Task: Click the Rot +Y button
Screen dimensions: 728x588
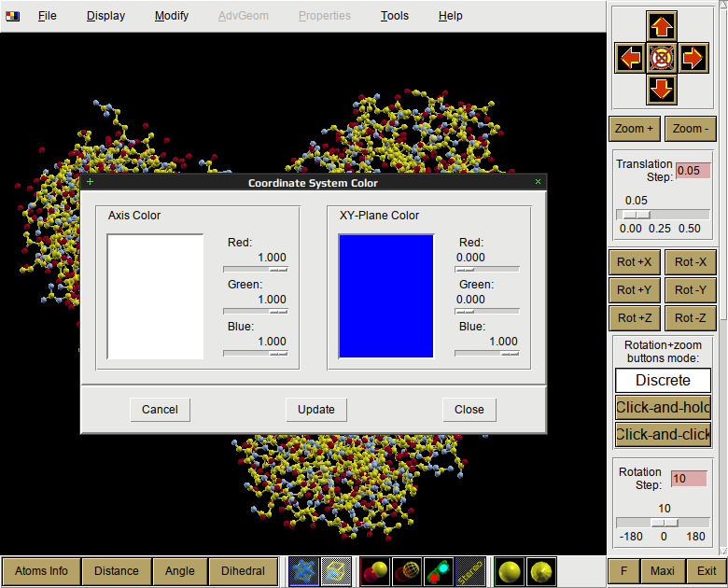Action: click(x=635, y=290)
